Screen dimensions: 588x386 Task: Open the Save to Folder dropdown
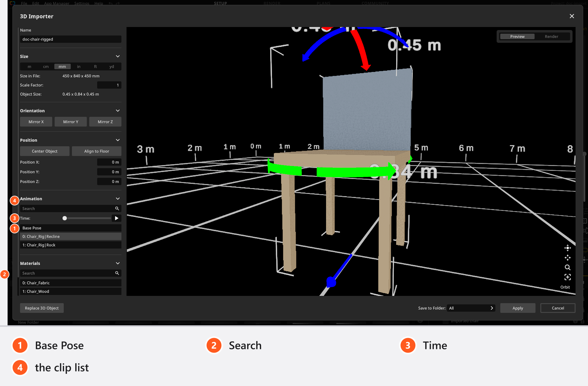click(x=471, y=308)
